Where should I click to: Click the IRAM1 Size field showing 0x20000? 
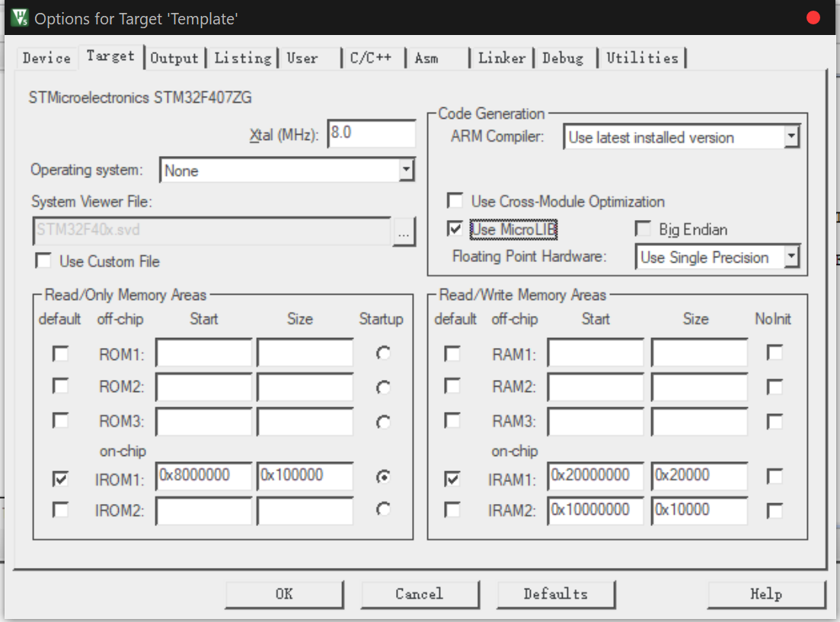point(699,476)
